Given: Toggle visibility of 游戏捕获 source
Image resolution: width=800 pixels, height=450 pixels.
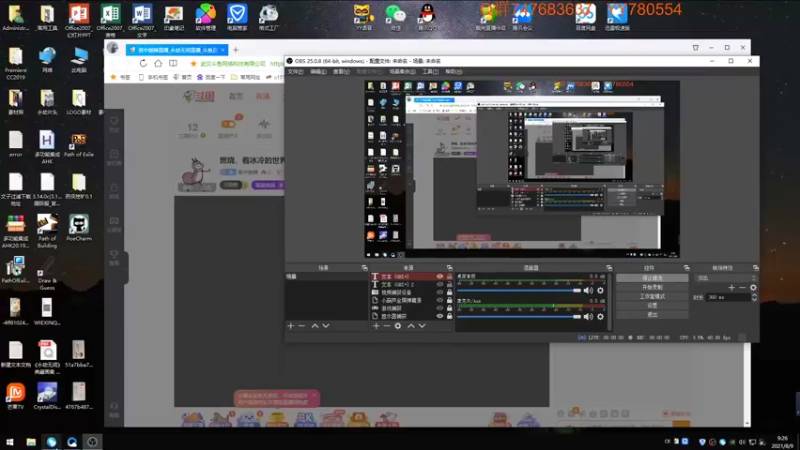Looking at the screenshot, I should click(440, 308).
